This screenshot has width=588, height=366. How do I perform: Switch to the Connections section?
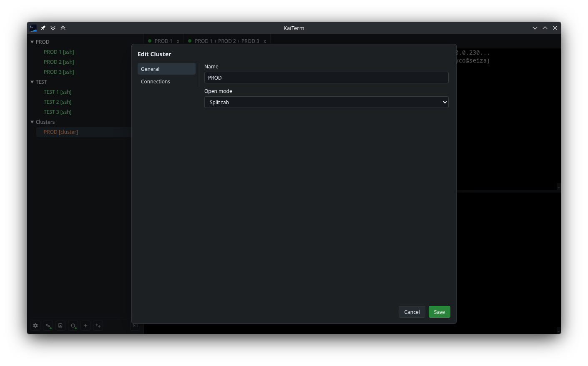coord(166,81)
